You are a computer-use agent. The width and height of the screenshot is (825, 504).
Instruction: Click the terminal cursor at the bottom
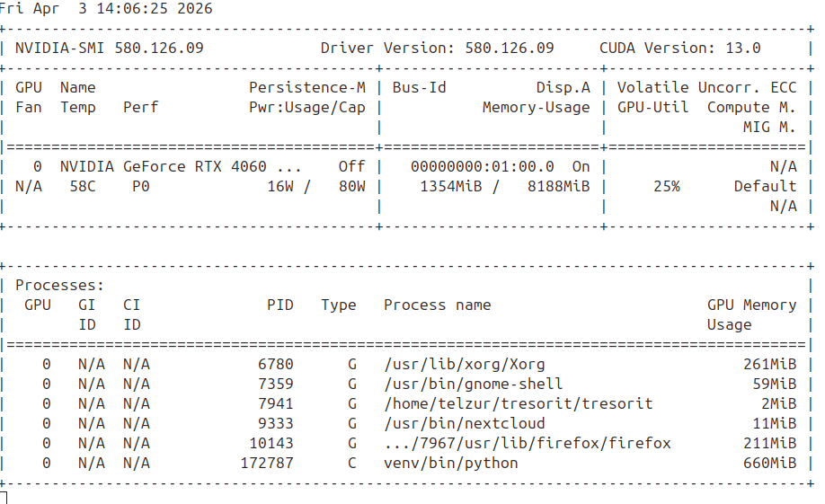(x=4, y=497)
